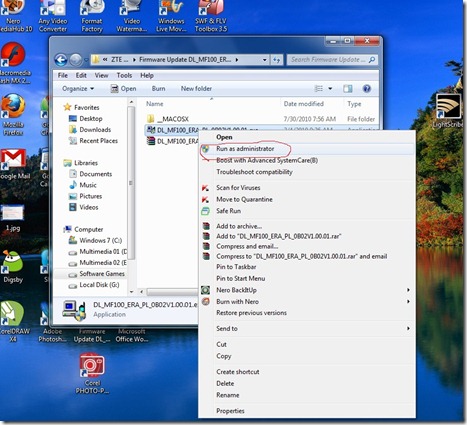
Task: Toggle the Explorer preview pane icon
Action: 348,89
